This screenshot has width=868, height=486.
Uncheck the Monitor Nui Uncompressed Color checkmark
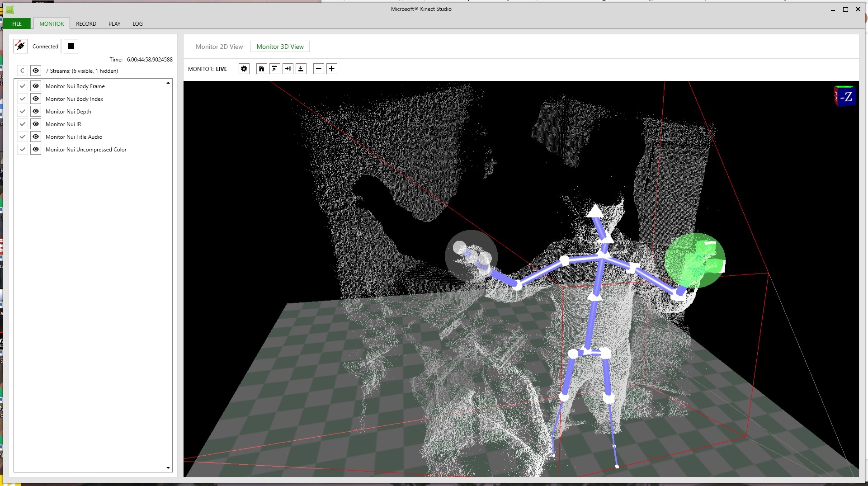coord(22,149)
